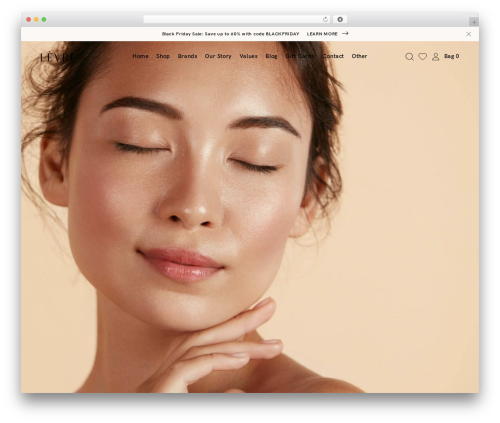This screenshot has height=423, width=500.
Task: Open the wishlist heart icon
Action: click(x=423, y=56)
